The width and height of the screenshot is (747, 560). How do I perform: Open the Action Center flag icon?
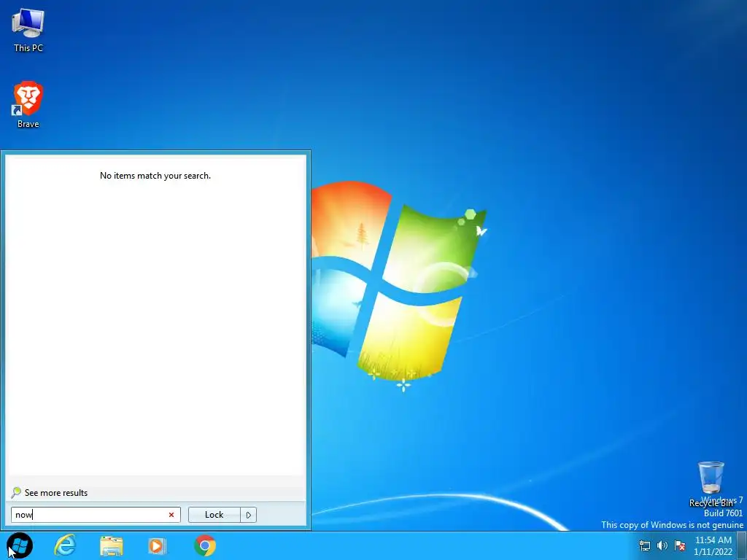pos(681,545)
